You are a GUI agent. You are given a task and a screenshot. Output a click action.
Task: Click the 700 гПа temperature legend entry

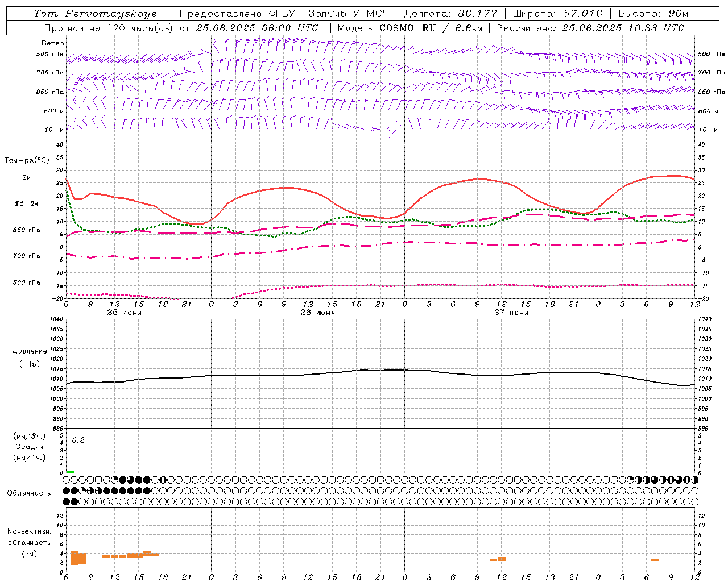[27, 256]
